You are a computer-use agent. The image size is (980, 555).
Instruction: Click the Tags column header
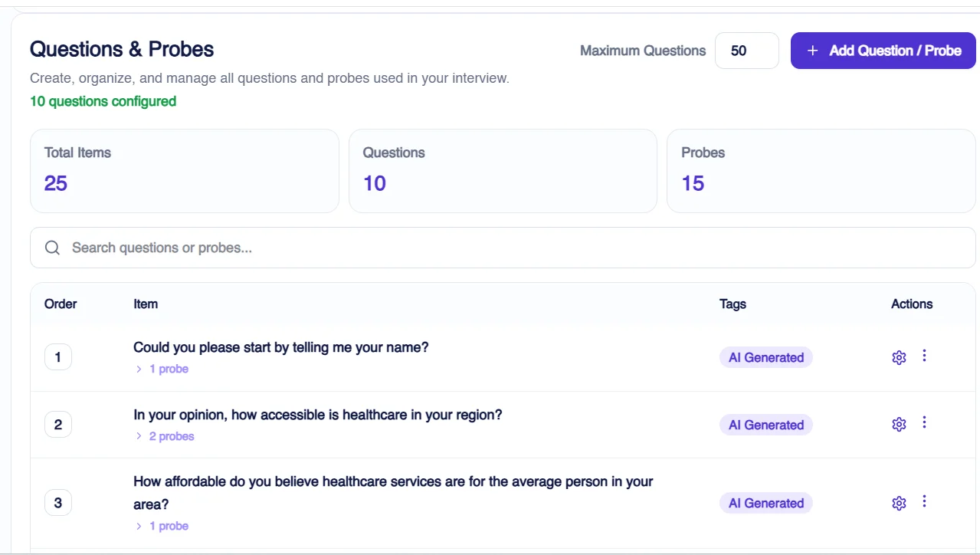tap(733, 304)
